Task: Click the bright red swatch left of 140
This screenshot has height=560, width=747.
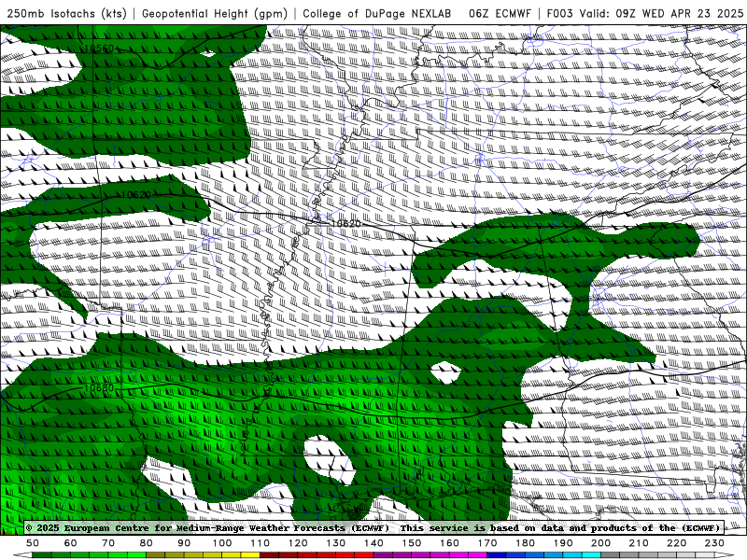Action: coord(364,555)
